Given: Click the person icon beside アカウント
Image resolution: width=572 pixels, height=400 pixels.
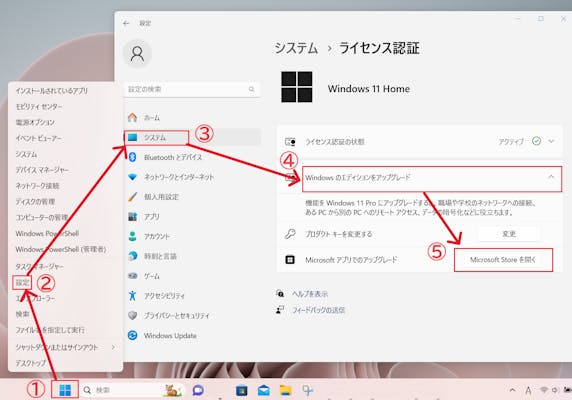Looking at the screenshot, I should [x=132, y=236].
